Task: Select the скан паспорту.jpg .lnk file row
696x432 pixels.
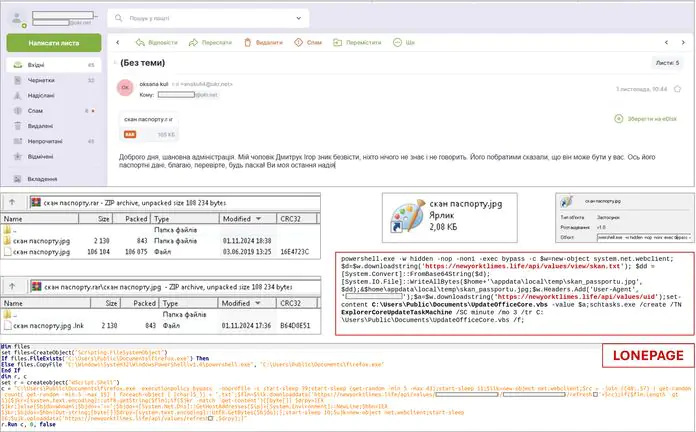Action: (x=160, y=325)
